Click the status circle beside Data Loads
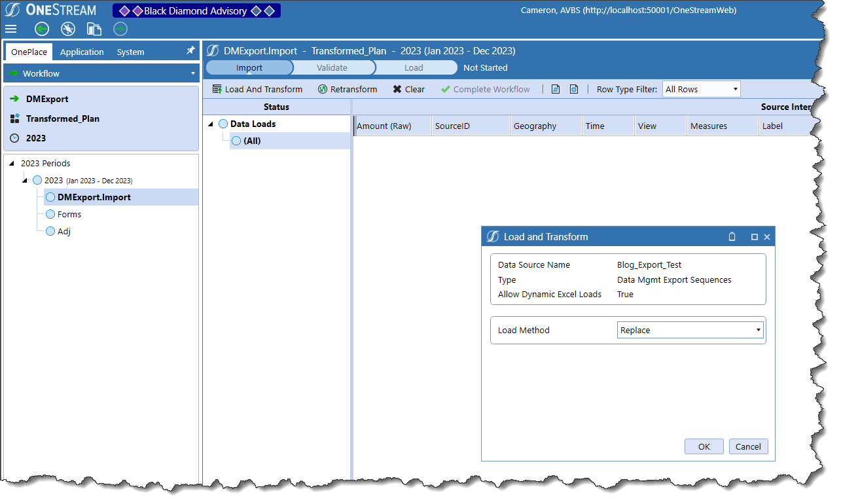 [x=223, y=124]
